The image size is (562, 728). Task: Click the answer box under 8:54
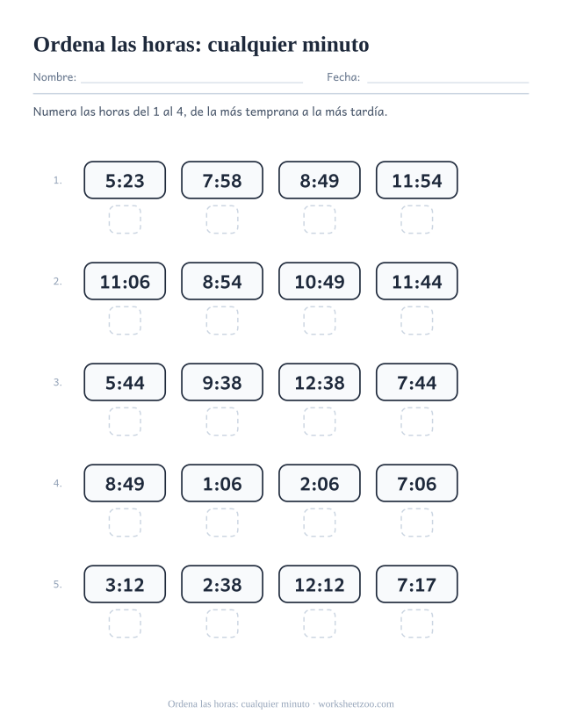pos(222,321)
